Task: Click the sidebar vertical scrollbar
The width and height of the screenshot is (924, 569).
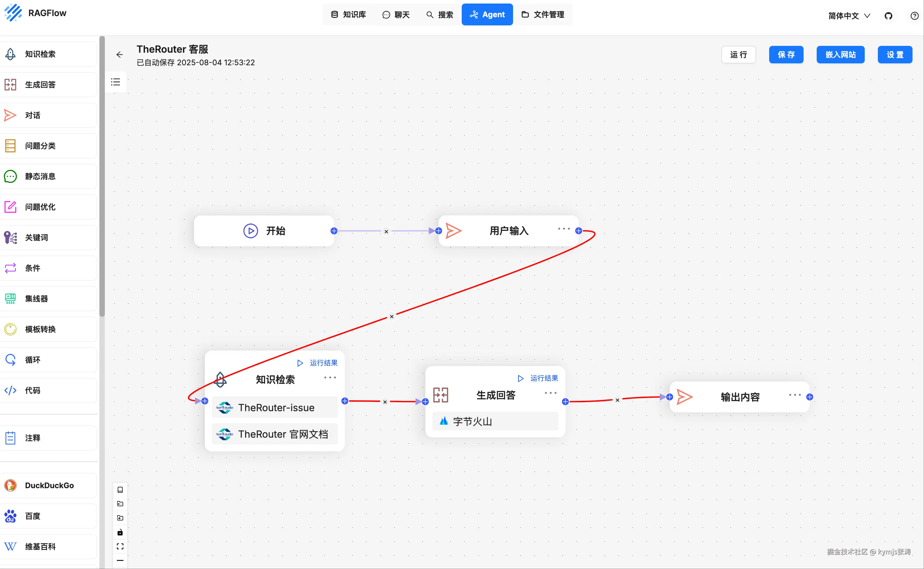Action: tap(102, 176)
